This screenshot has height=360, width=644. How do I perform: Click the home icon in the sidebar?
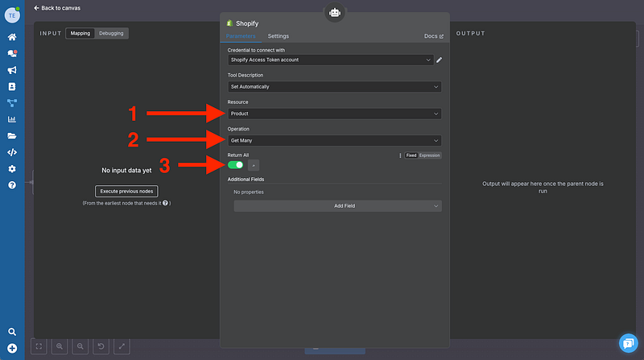pyautogui.click(x=12, y=37)
